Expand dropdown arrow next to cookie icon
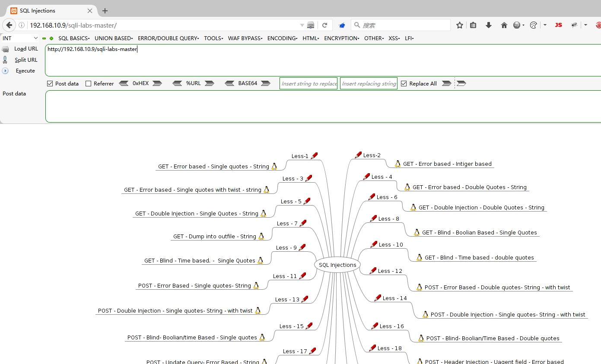The height and width of the screenshot is (364, 601). click(545, 25)
